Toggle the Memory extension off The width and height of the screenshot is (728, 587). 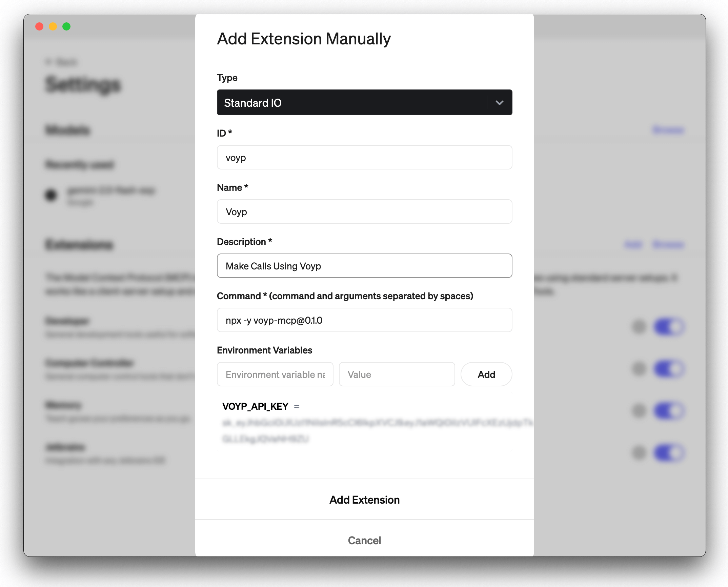pos(669,410)
